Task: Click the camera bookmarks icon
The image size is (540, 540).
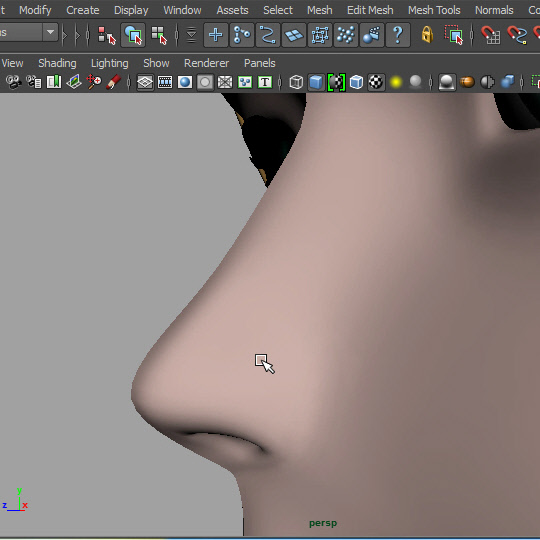Action: coord(54,82)
